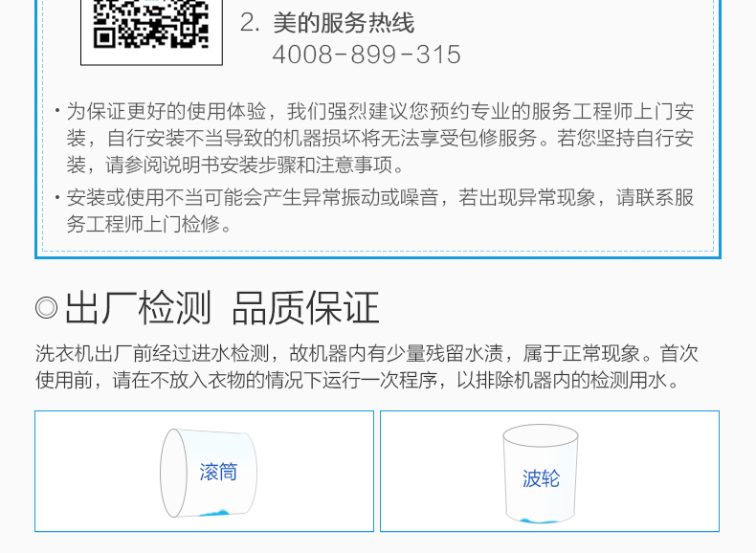This screenshot has width=756, height=553.
Task: Click the second bullet about 异常振动或噪音
Action: point(375,210)
